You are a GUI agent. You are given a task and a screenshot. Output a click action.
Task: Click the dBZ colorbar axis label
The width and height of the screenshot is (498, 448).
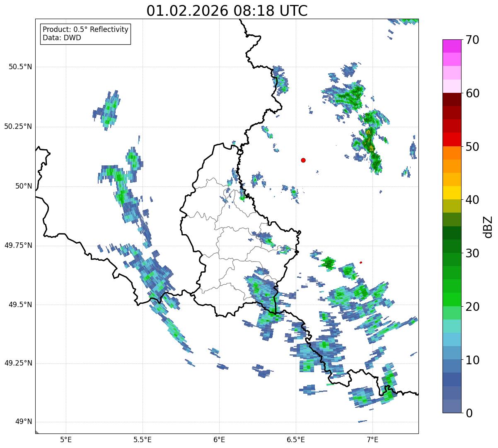(x=488, y=226)
